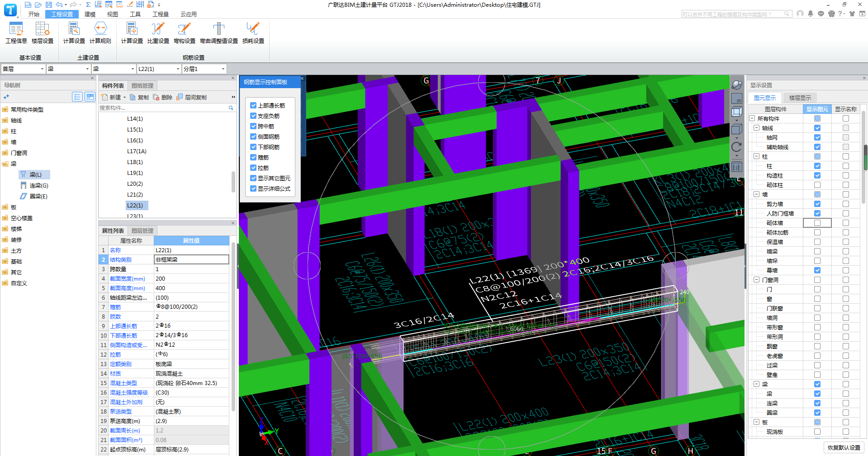
Task: Toggle 箍筋 display checkbox
Action: 253,157
